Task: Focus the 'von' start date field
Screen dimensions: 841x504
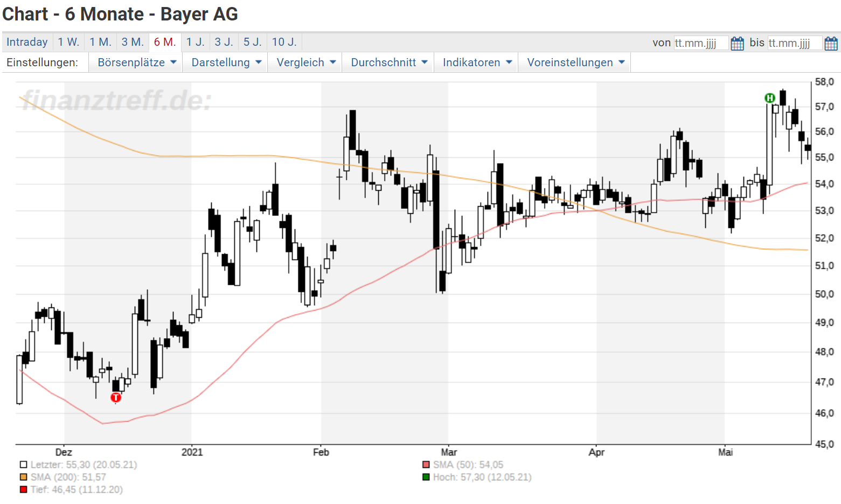Action: coord(701,43)
